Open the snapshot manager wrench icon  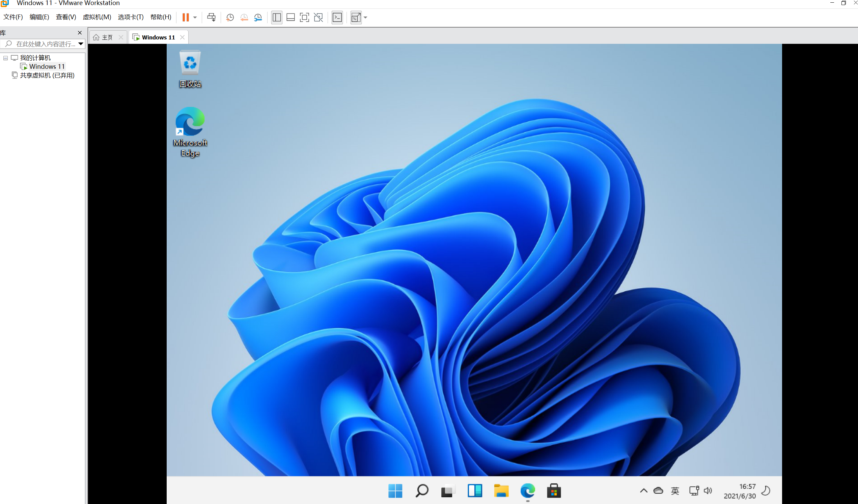258,17
